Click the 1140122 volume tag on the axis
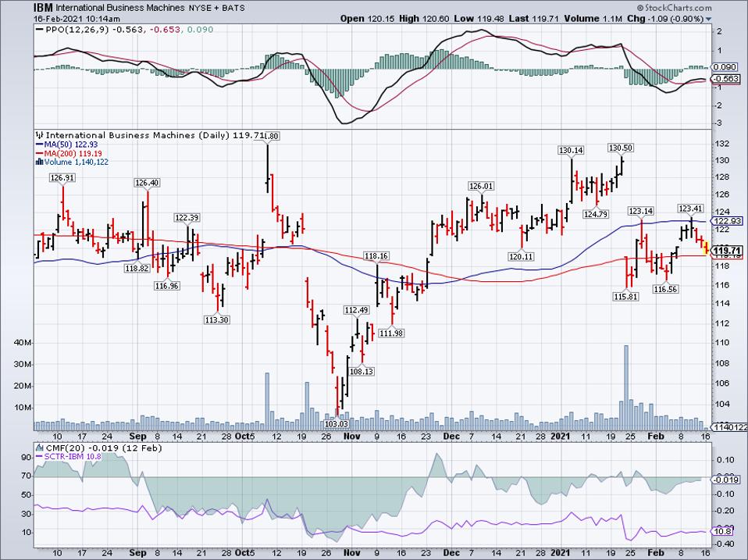748x560 pixels. tap(730, 427)
